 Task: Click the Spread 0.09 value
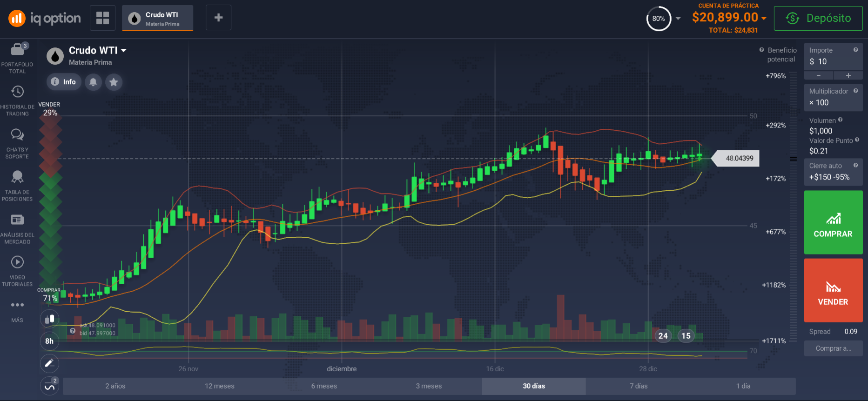(x=851, y=332)
